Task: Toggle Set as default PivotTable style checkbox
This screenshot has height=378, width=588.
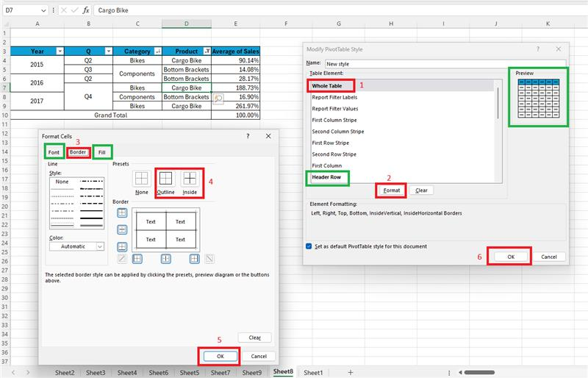Action: click(x=309, y=246)
